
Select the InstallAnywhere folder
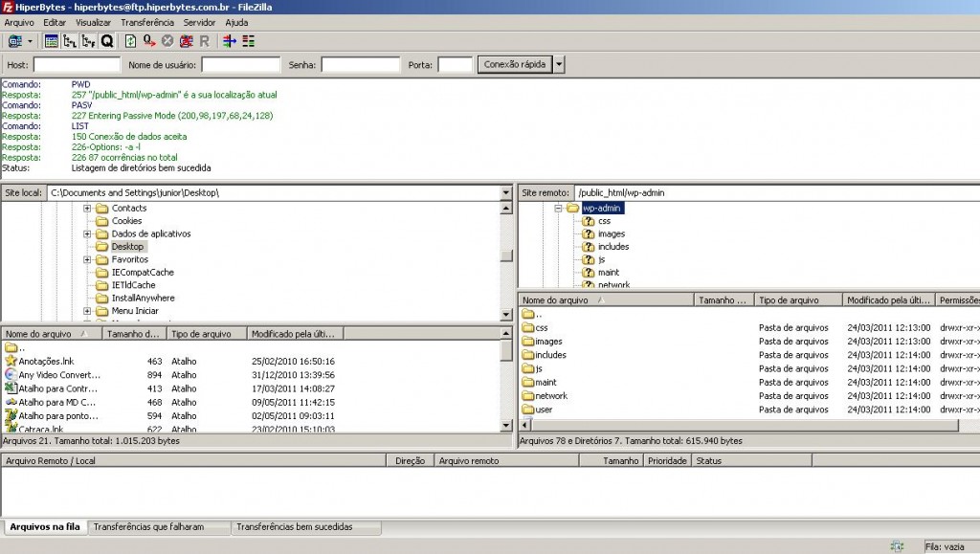(x=144, y=298)
